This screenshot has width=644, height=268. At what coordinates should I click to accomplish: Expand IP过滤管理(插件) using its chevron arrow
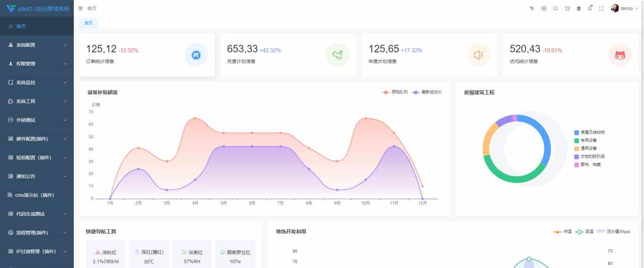click(65, 251)
